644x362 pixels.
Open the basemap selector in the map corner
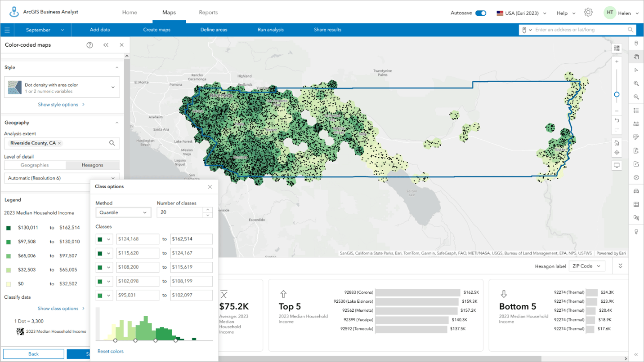click(x=617, y=48)
